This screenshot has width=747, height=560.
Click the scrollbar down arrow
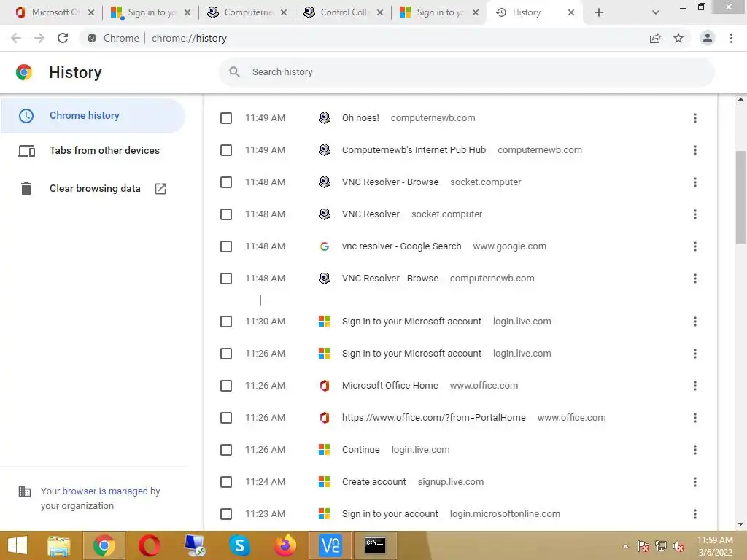point(740,524)
